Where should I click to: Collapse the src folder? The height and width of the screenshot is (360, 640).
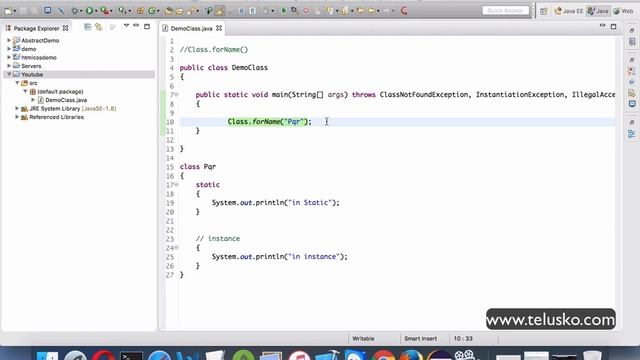click(x=17, y=83)
